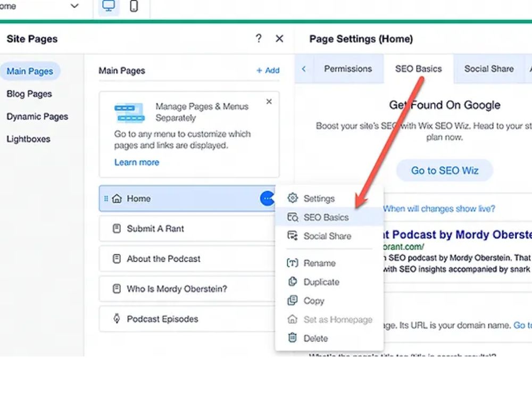Click Podcast by Mordy Oberstein preview title

click(457, 235)
